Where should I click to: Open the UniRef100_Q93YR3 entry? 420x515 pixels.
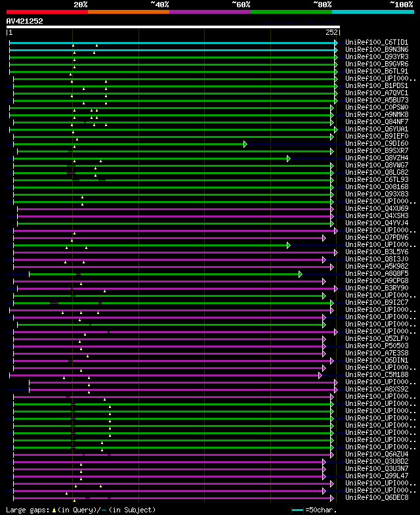[x=377, y=56]
